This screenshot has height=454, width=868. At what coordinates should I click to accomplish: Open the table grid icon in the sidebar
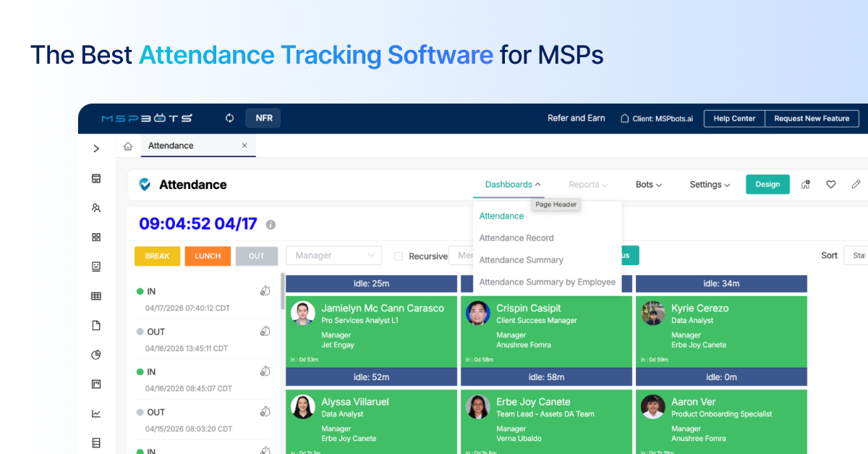(x=96, y=296)
